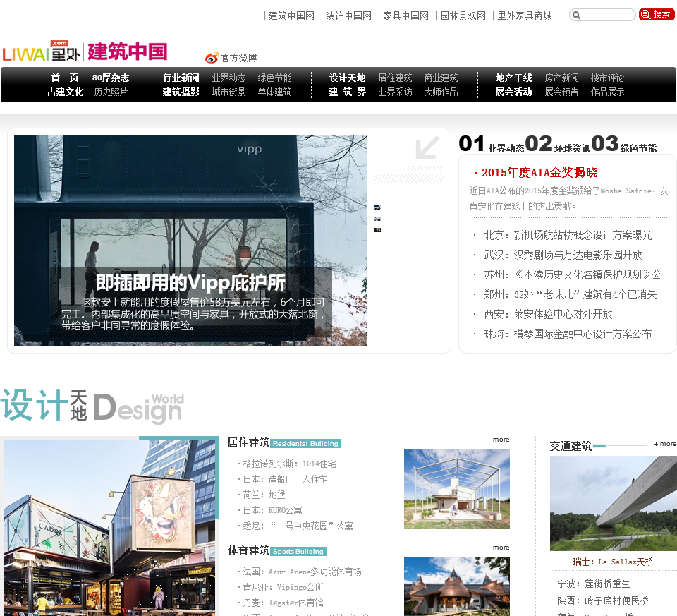Open 古建文化 navigation item

pos(65,92)
